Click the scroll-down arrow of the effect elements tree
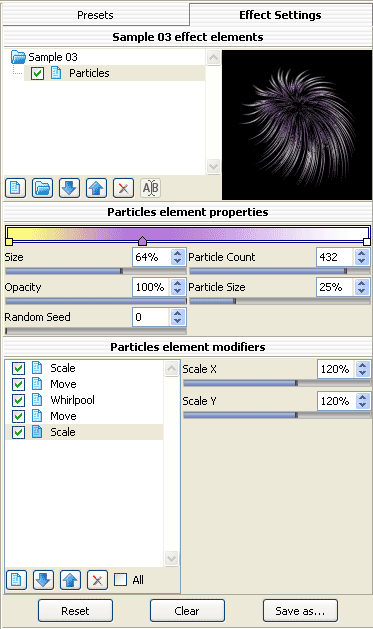Screen dimensions: 373x629 tap(213, 166)
